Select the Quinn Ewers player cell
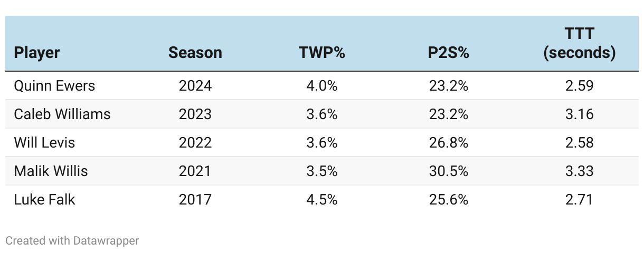The image size is (644, 253). point(54,85)
